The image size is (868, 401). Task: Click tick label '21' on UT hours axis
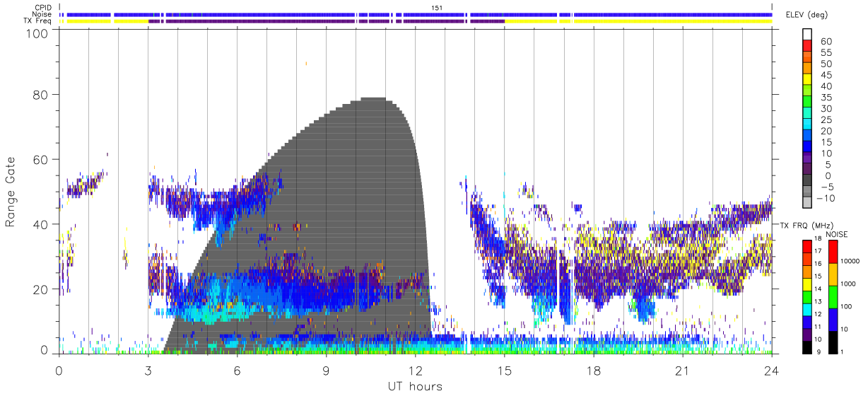(x=683, y=371)
